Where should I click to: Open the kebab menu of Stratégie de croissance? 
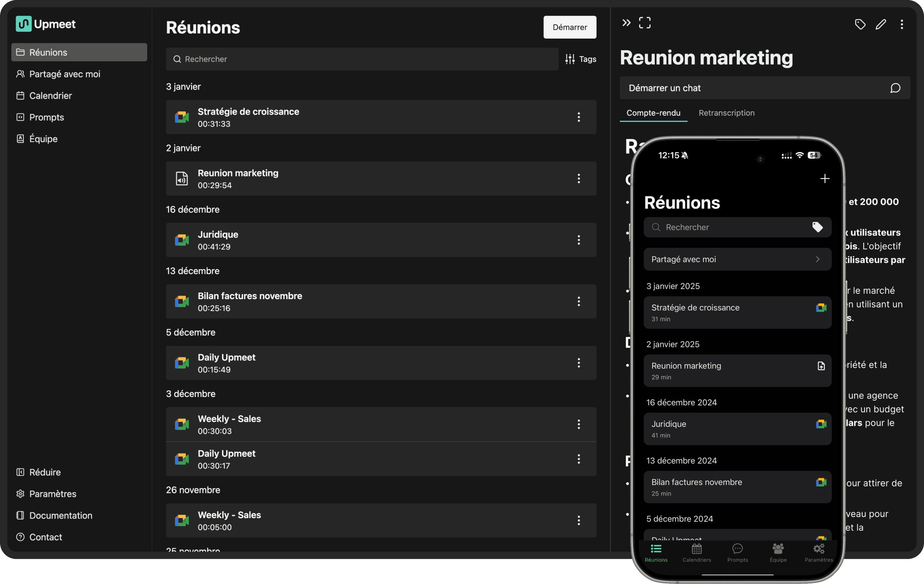point(579,118)
